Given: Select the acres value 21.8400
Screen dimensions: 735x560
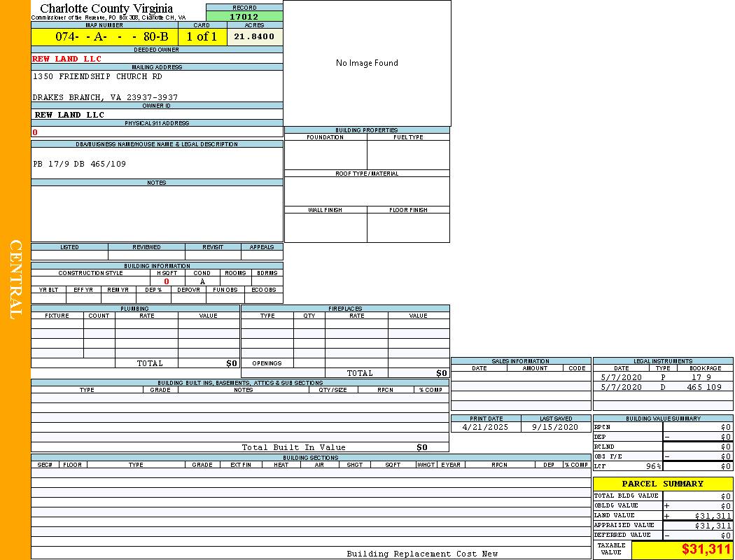Looking at the screenshot, I should pyautogui.click(x=254, y=37).
